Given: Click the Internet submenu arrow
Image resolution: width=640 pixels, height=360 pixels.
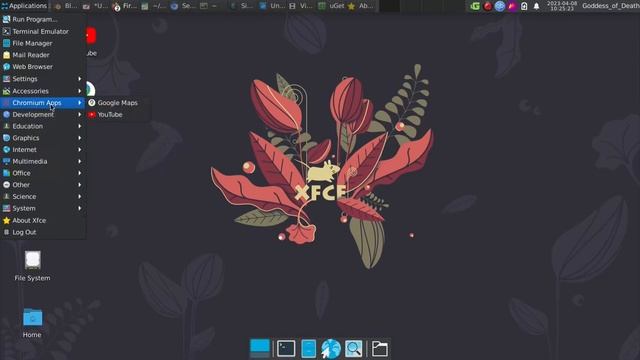Looking at the screenshot, I should 80,150.
